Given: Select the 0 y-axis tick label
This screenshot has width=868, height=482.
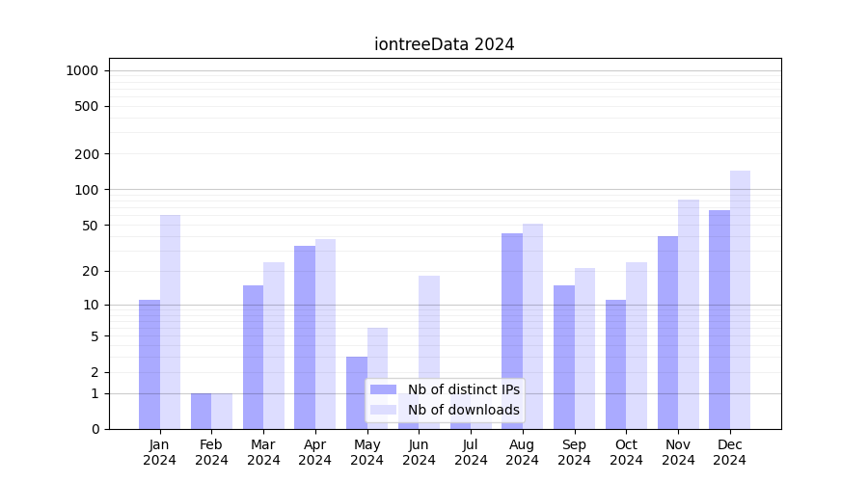Looking at the screenshot, I should (x=95, y=429).
